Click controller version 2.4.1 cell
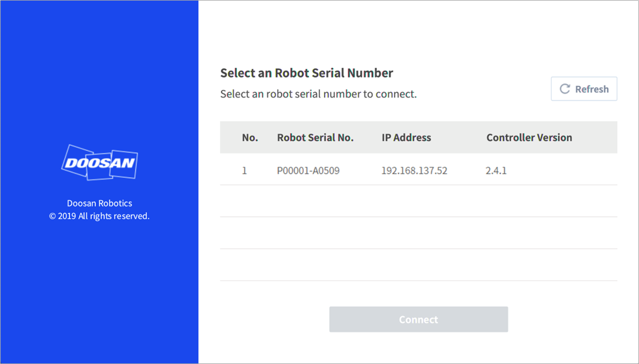Viewport: 639px width, 364px height. [496, 170]
